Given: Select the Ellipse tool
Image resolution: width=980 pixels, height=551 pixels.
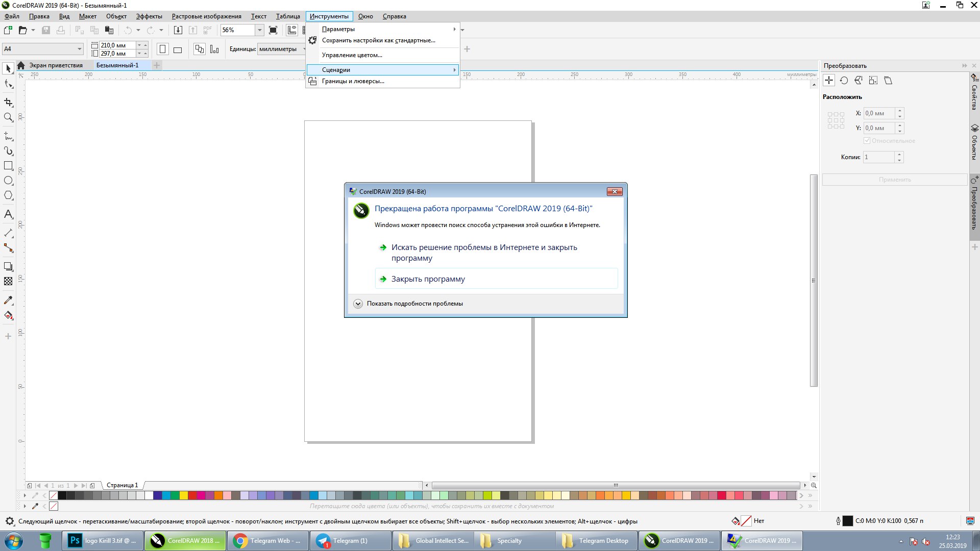Looking at the screenshot, I should [8, 181].
